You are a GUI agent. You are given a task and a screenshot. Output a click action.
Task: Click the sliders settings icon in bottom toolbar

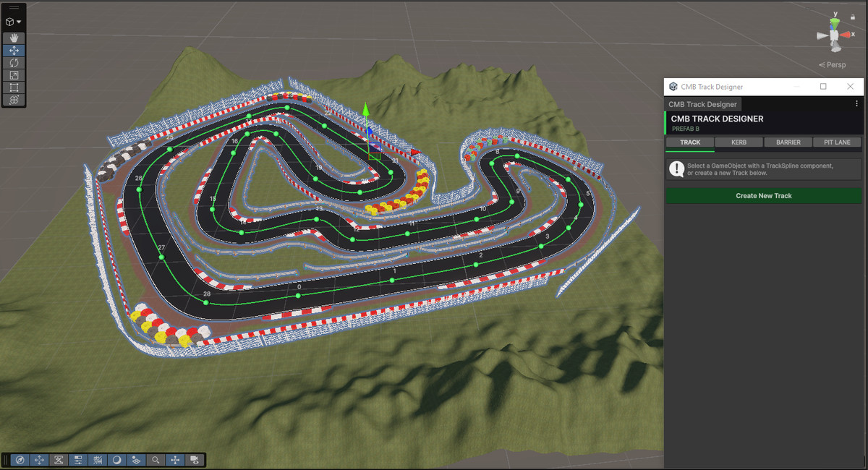pyautogui.click(x=78, y=460)
